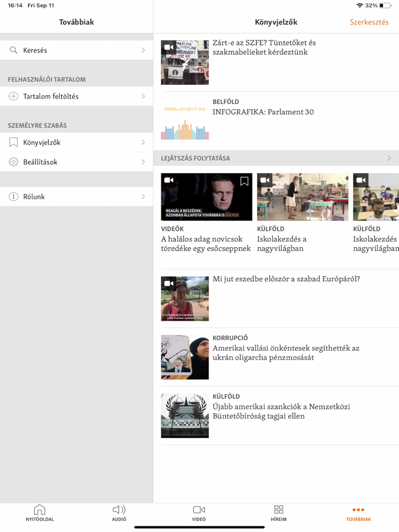This screenshot has width=399, height=532.
Task: Open the Rólunk about entry
Action: 76,197
